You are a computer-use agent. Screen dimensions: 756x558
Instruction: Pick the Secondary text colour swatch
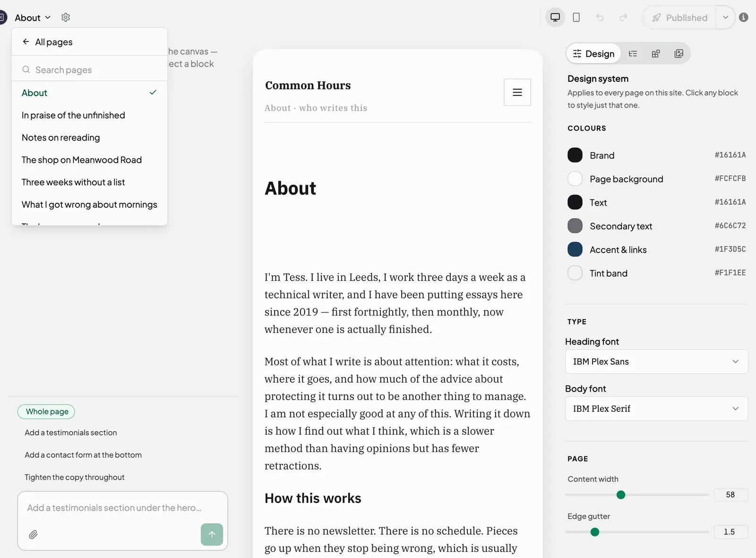(575, 226)
